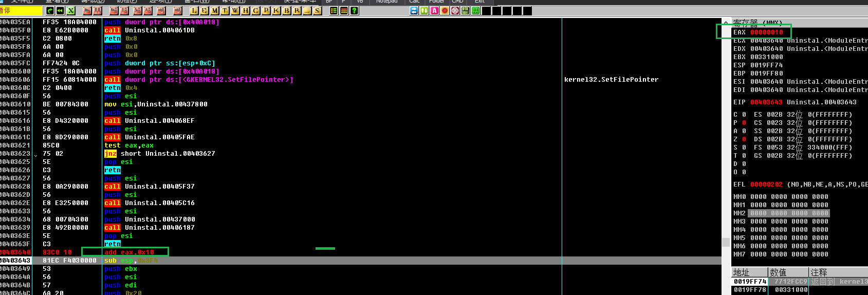The height and width of the screenshot is (295, 868).
Task: Start trace into from the toolbar
Action: pos(138,10)
